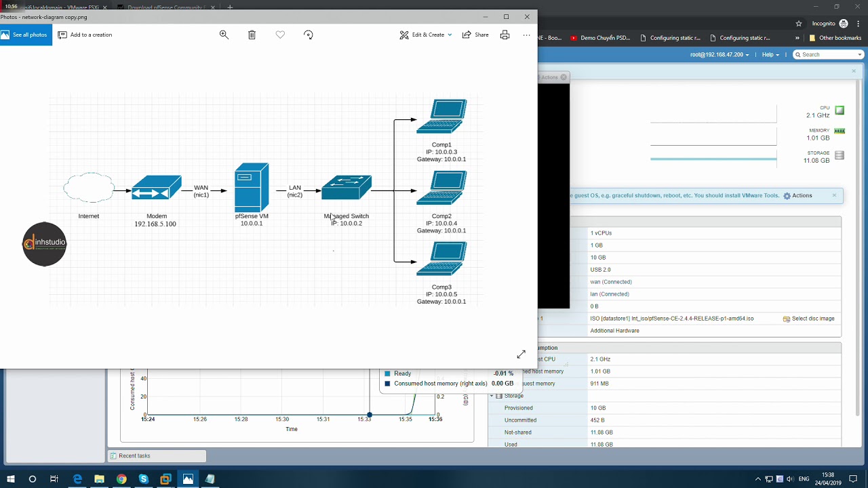Open the root@192.168.47.200 user dropdown
Viewport: 868px width, 488px height.
click(x=719, y=54)
